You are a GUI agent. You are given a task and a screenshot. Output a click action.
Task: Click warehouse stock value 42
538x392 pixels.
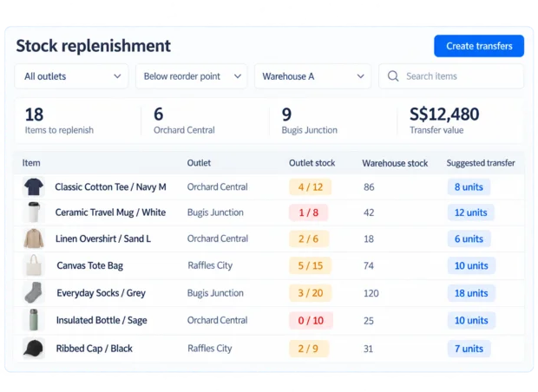(369, 212)
